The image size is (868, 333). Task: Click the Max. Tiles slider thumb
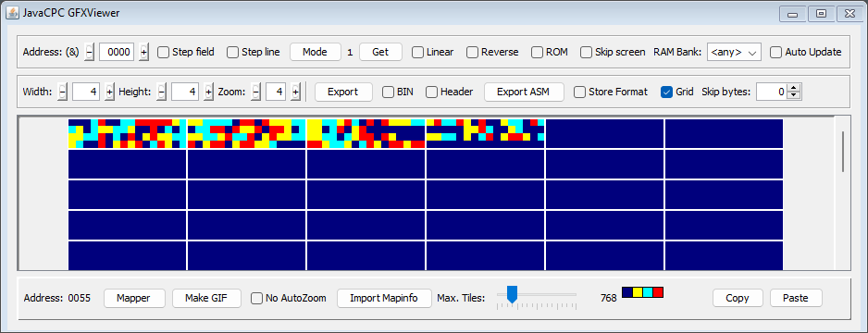tap(512, 294)
